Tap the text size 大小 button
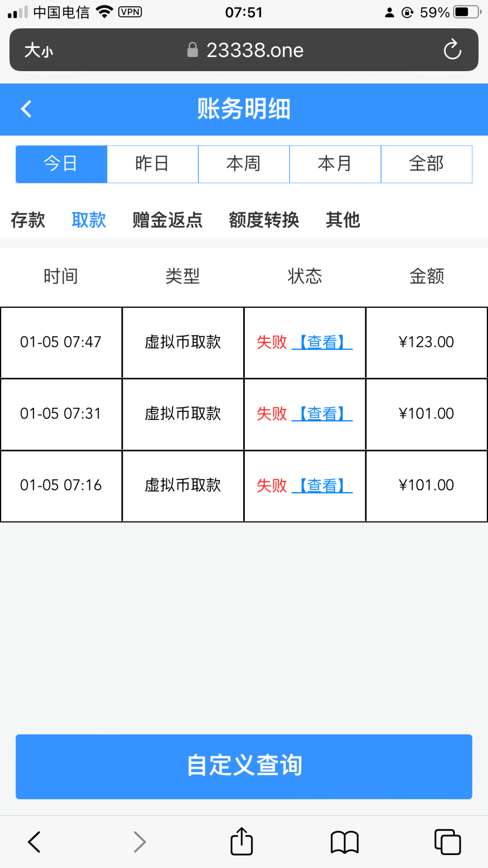Image resolution: width=488 pixels, height=868 pixels. [39, 50]
